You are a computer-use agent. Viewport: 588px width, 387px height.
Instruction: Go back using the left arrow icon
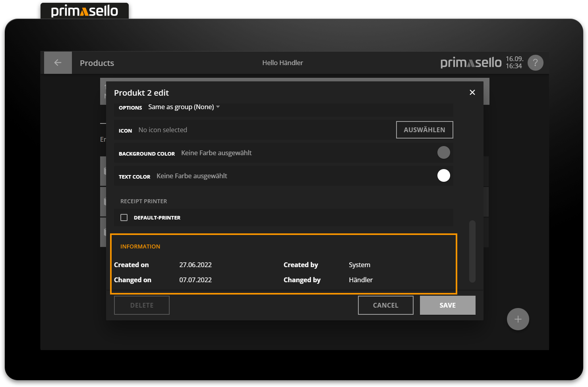58,63
